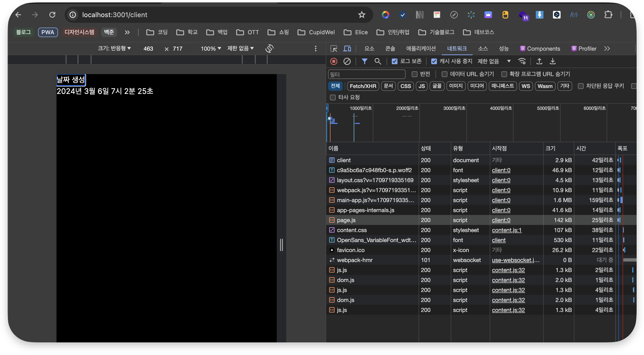Click the 날짜 생성 button
The height and width of the screenshot is (355, 644).
pos(71,80)
